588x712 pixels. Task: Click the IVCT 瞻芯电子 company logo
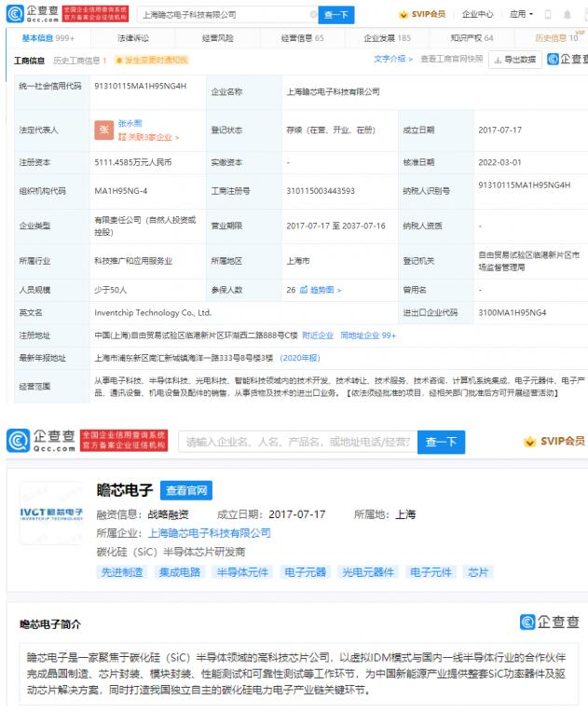click(51, 514)
